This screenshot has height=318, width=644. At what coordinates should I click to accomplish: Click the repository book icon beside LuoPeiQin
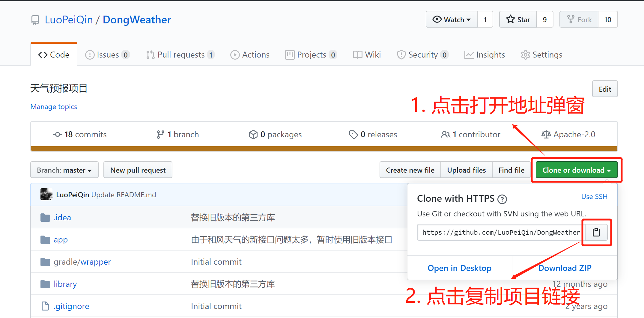(35, 20)
